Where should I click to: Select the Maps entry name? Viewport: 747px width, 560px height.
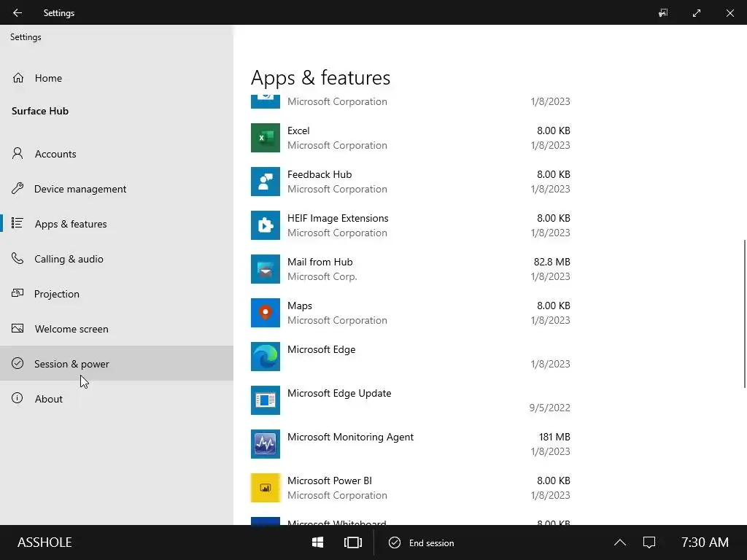pyautogui.click(x=299, y=306)
